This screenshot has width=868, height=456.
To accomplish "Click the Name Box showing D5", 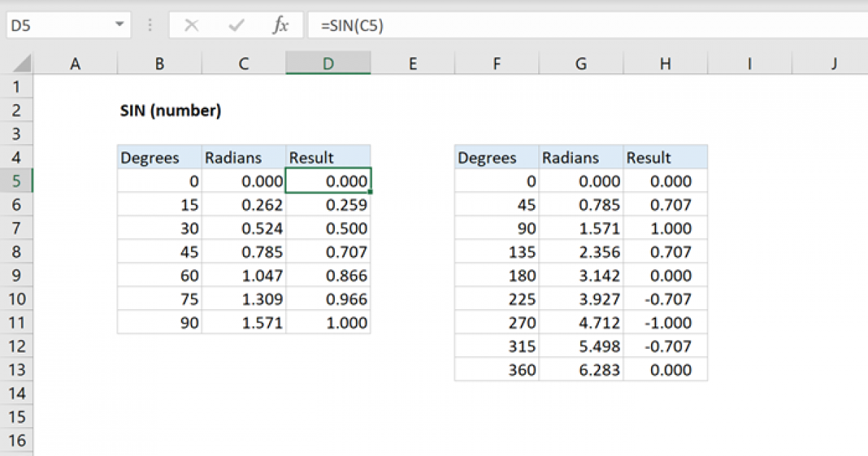I will pos(58,25).
